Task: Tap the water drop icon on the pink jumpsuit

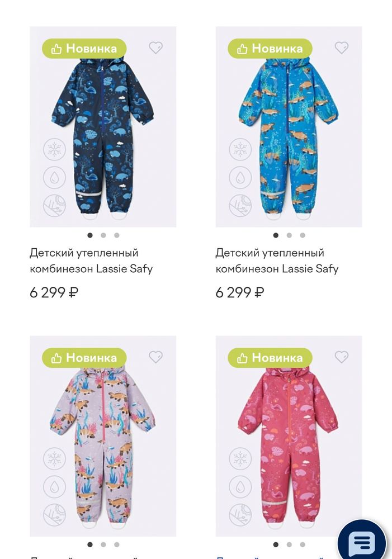Action: pyautogui.click(x=240, y=487)
